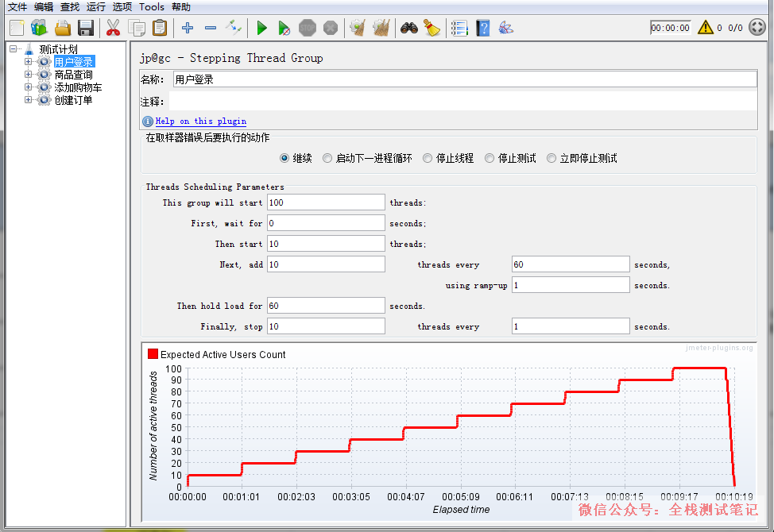This screenshot has width=774, height=532.
Task: Save the test plan with floppy icon
Action: 86,28
